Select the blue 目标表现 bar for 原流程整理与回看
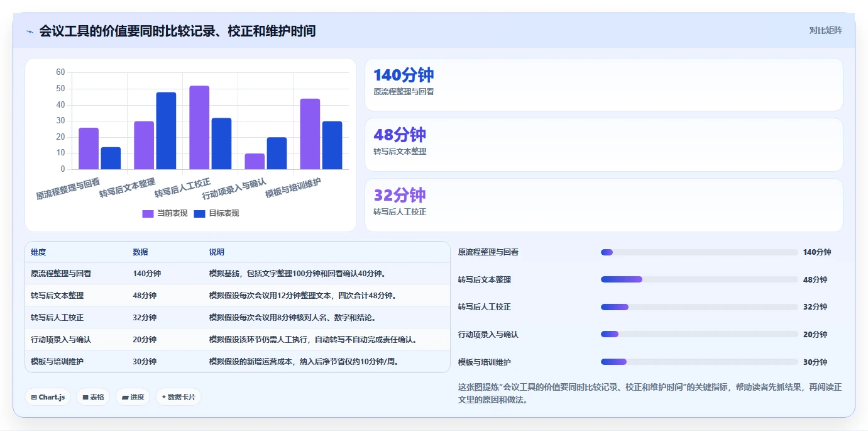The width and height of the screenshot is (868, 431). point(111,158)
